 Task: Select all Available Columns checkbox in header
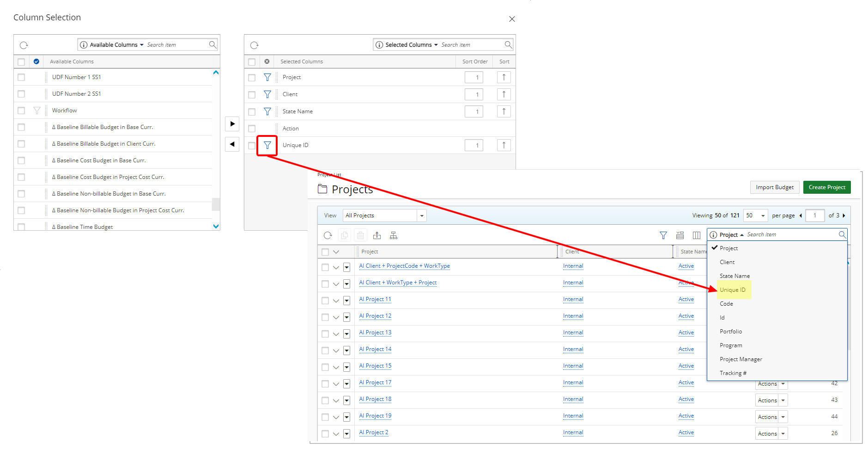[x=21, y=62]
